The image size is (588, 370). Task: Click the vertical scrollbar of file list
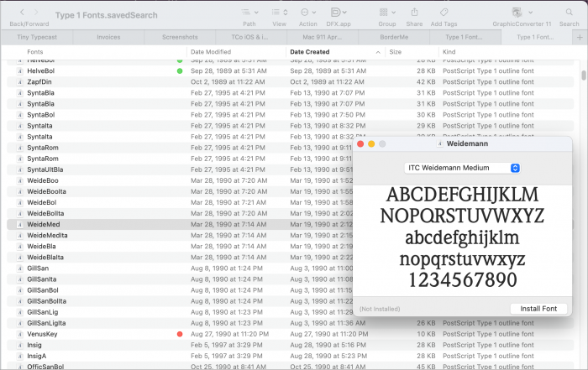tap(583, 76)
